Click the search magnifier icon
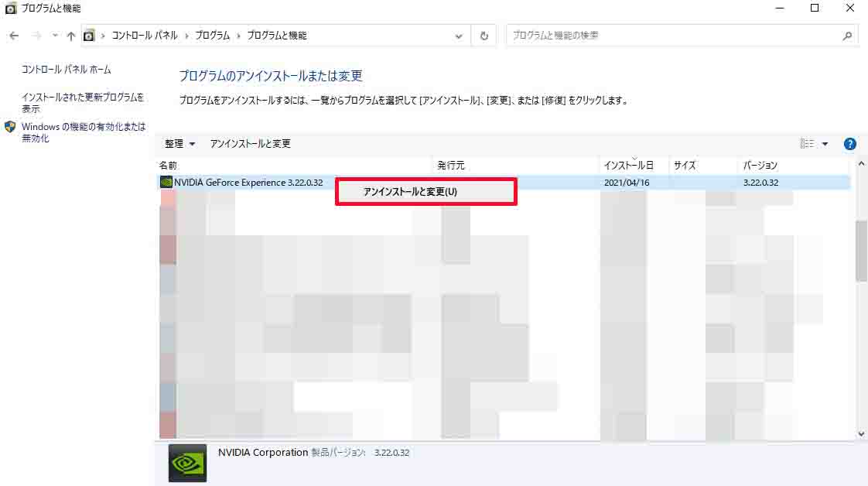 (847, 36)
